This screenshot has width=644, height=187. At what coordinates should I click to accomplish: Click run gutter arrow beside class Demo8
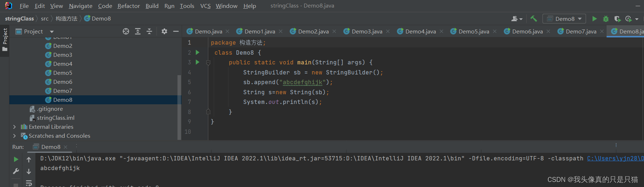[197, 53]
